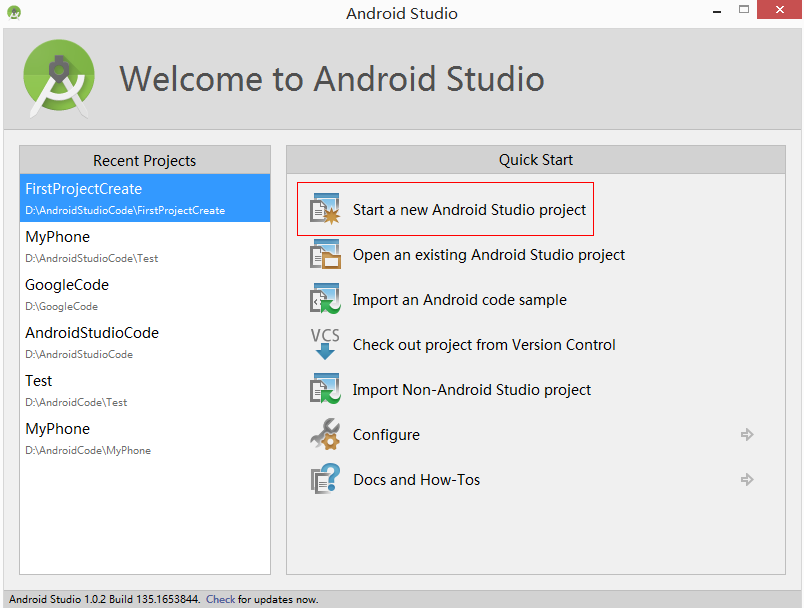Click the Open an existing project folder icon

[x=325, y=254]
